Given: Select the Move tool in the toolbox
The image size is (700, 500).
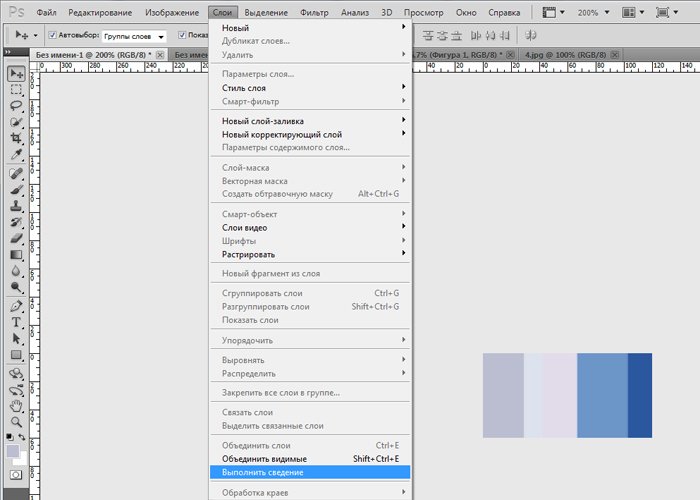Looking at the screenshot, I should tap(17, 73).
